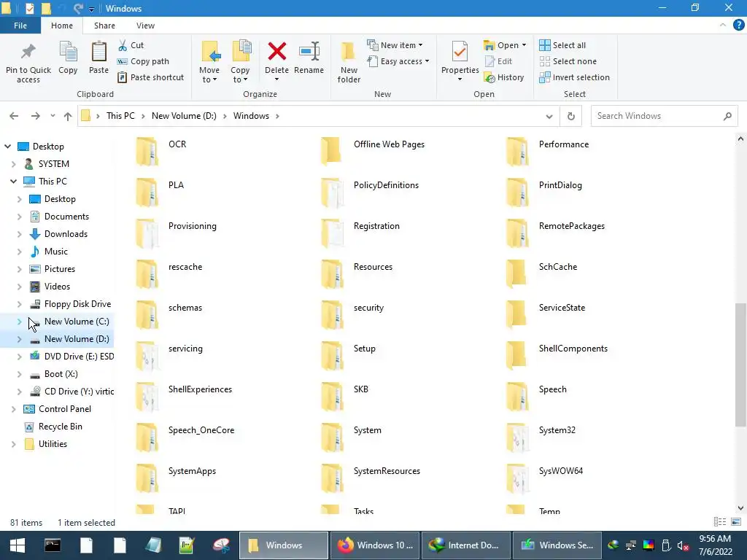Viewport: 747px width, 560px height.
Task: Go forward in navigation history
Action: 35,116
